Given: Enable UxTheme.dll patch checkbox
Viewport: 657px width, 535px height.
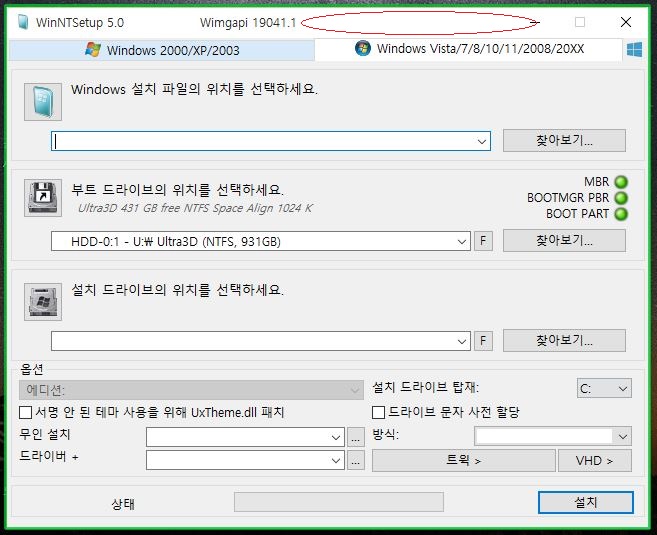Looking at the screenshot, I should [26, 412].
